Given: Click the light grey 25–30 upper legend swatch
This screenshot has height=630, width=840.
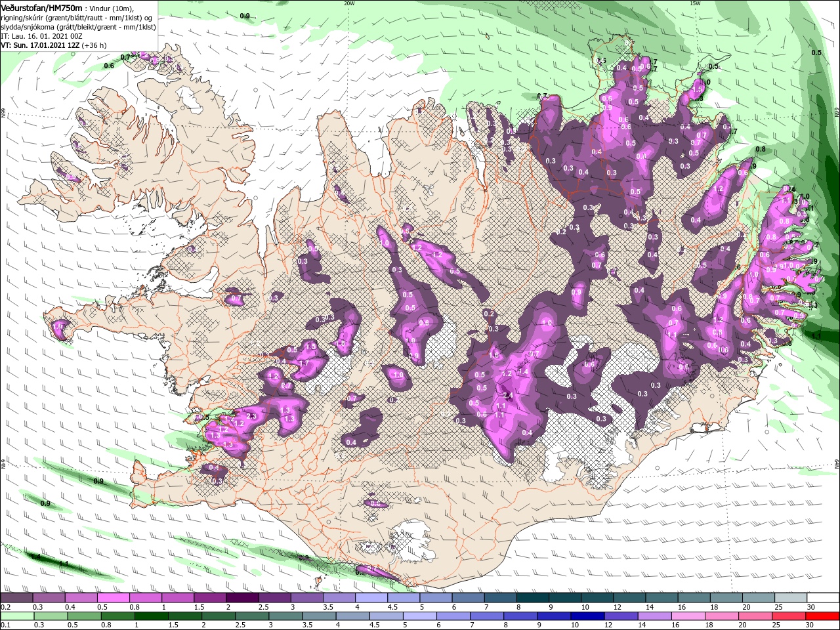Looking at the screenshot, I should tap(791, 597).
